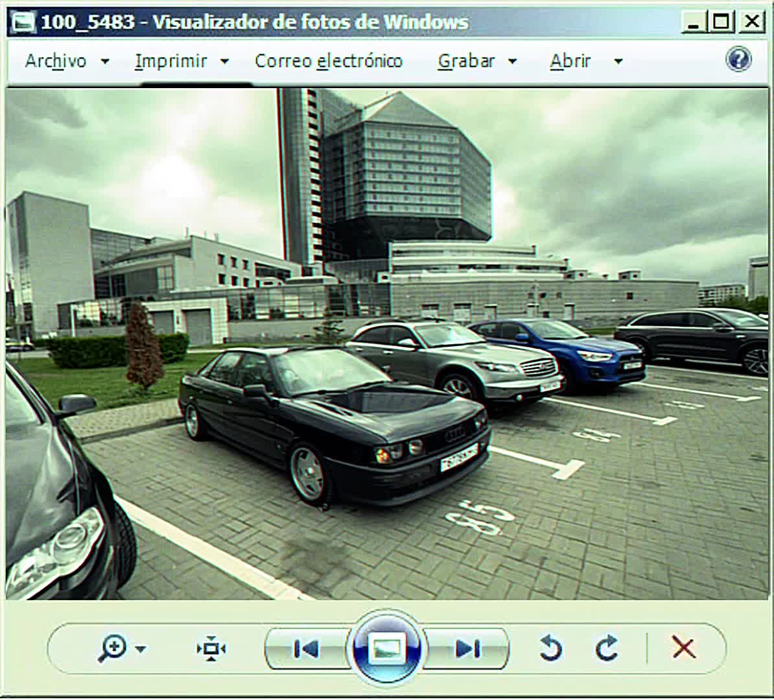This screenshot has height=700, width=774.
Task: Click the photo viewer title bar icon
Action: coord(23,22)
